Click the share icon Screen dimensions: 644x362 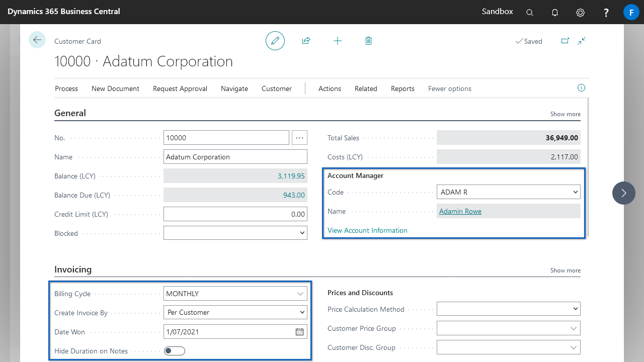[x=306, y=41]
